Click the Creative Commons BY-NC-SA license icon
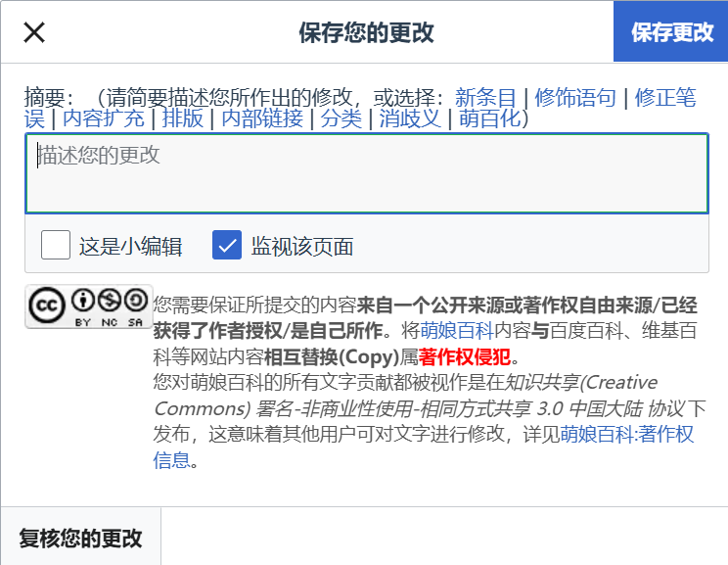 (88, 306)
